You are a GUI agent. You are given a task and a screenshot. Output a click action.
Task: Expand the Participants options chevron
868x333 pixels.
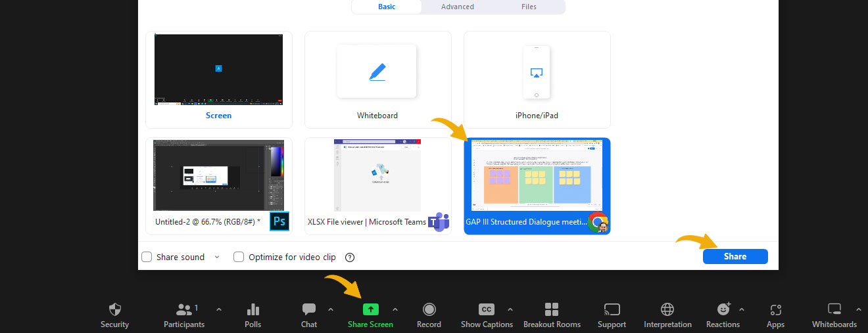tap(219, 309)
